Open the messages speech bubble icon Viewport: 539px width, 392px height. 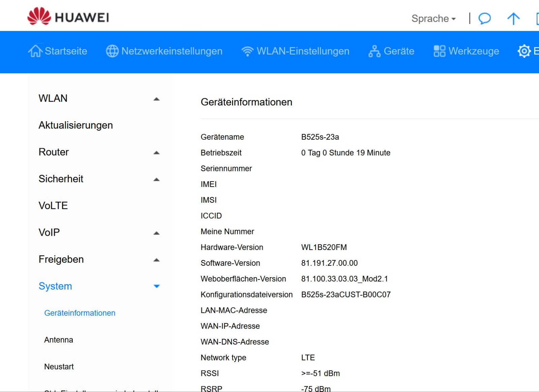pyautogui.click(x=485, y=18)
